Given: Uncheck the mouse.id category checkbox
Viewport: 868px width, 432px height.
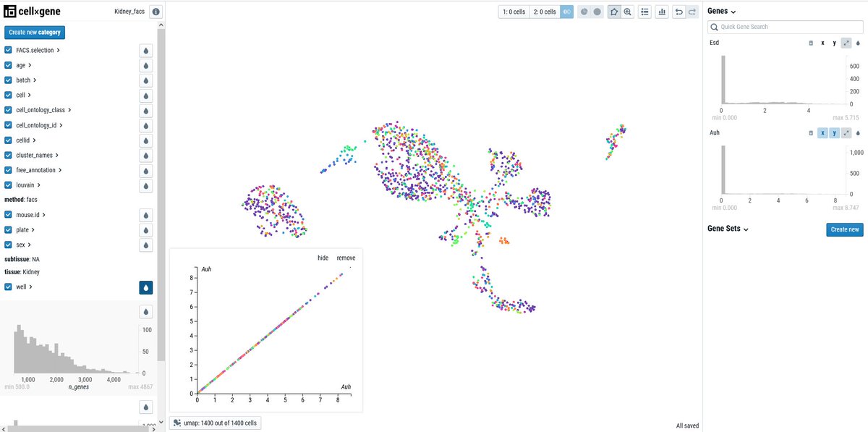Looking at the screenshot, I should click(7, 214).
